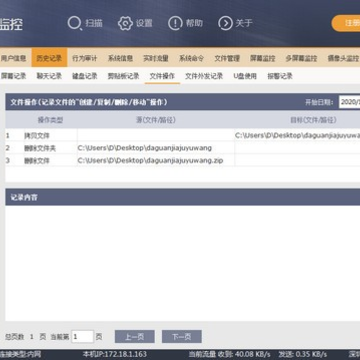Open 键盘记录 sub-tab

(85, 76)
